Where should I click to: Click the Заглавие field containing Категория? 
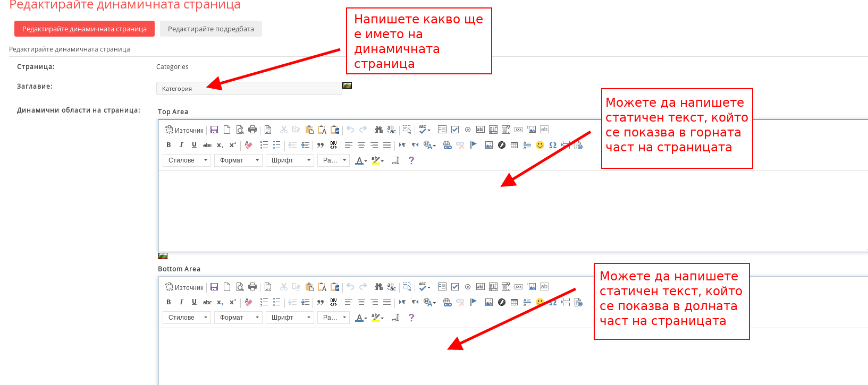click(249, 89)
